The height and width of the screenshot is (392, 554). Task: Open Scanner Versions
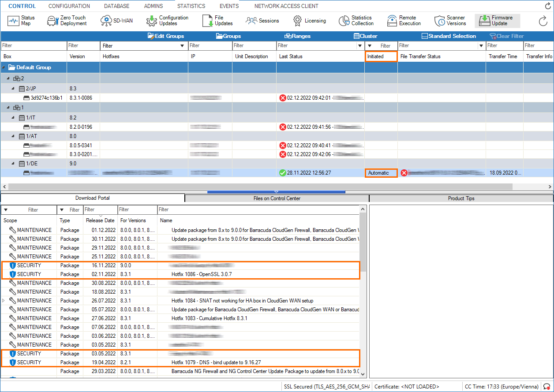[450, 21]
